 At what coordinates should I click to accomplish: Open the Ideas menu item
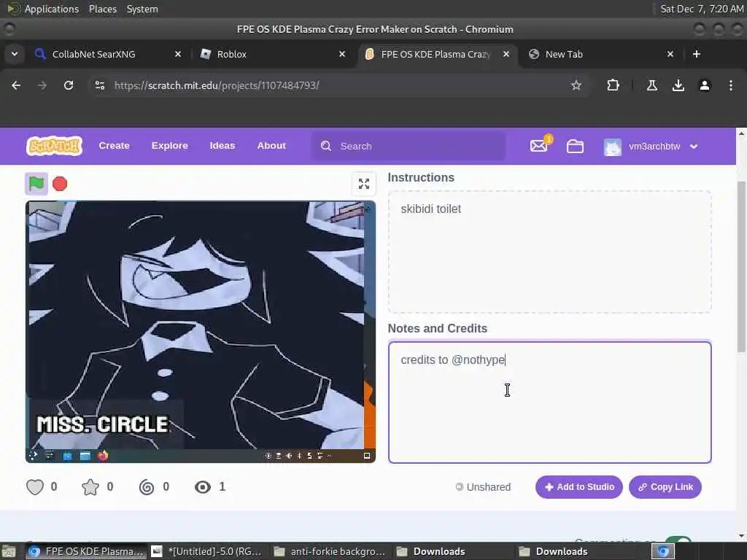222,146
